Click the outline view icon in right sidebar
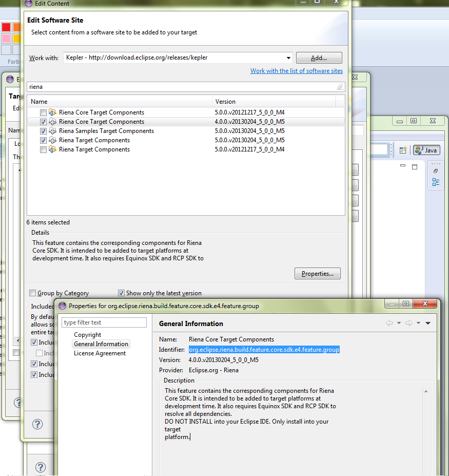This screenshot has height=476, width=449. pos(436,182)
